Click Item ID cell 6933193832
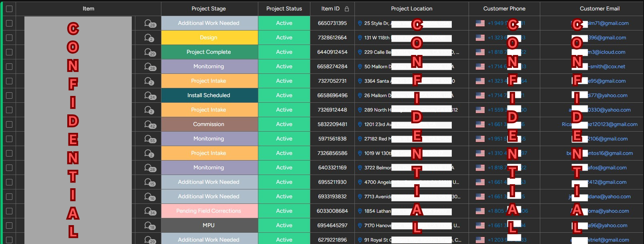Viewport: 644px width, 244px height. [x=332, y=197]
